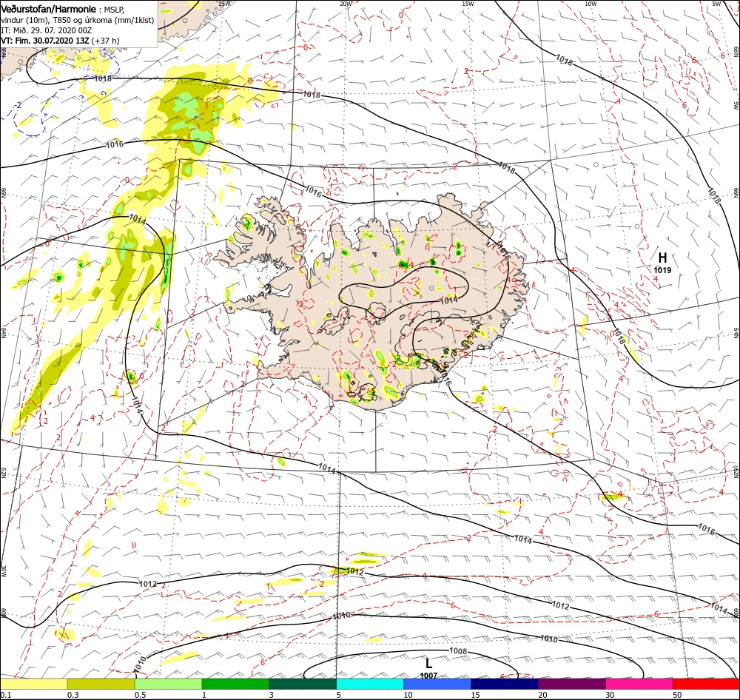Click the legend value 20
Viewport: 740px width, 700px height.
542,695
